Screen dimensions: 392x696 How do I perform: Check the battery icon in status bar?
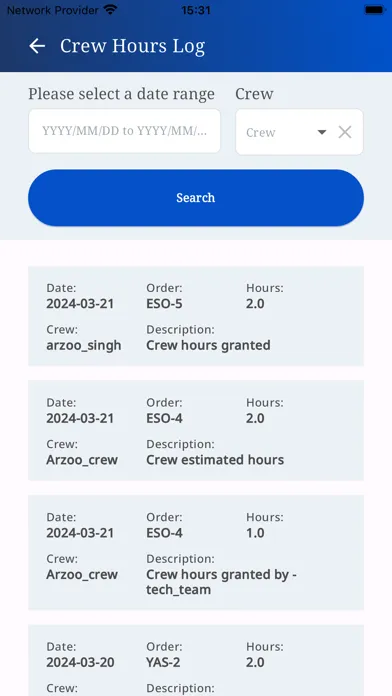coord(374,10)
